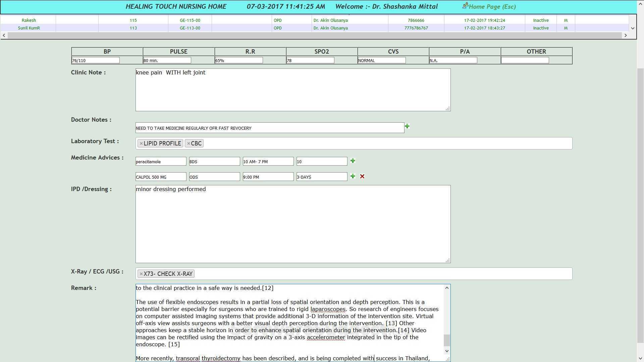Open Home Page (Esc) link
Screen dimensions: 644x362
(492, 7)
